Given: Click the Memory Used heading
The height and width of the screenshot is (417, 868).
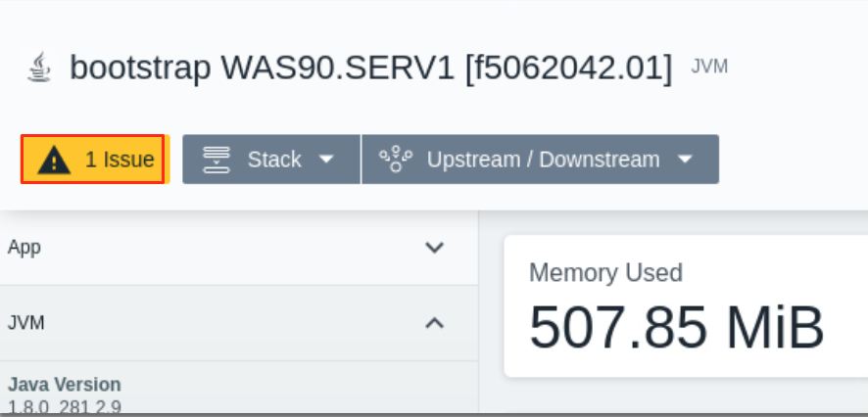Looking at the screenshot, I should pos(605,273).
